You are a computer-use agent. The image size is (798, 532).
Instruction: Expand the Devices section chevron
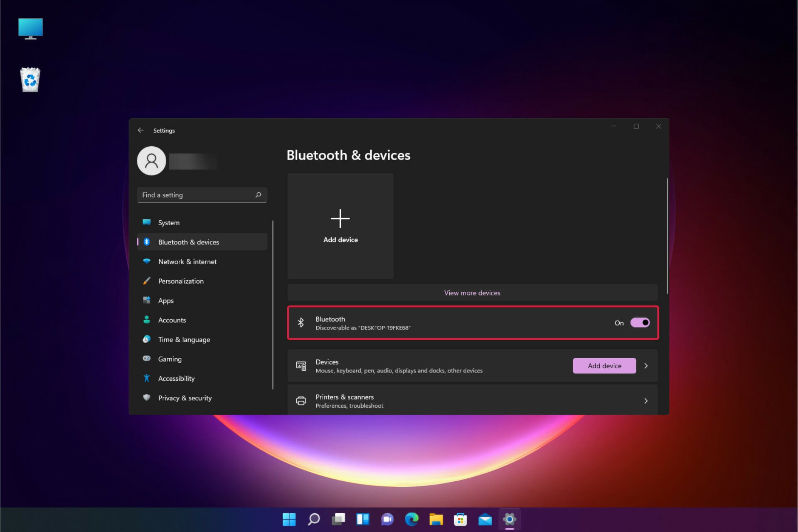tap(646, 366)
